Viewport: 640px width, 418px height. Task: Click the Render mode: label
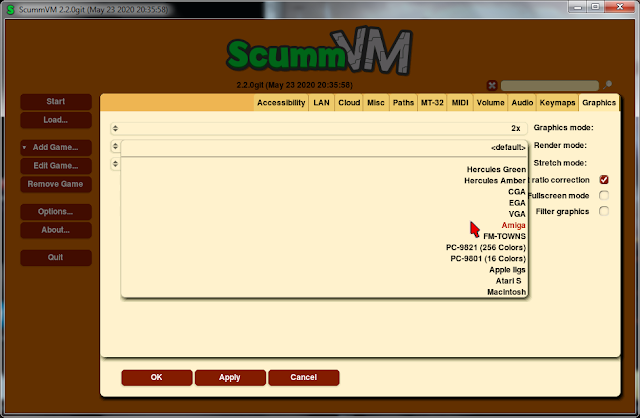(560, 145)
